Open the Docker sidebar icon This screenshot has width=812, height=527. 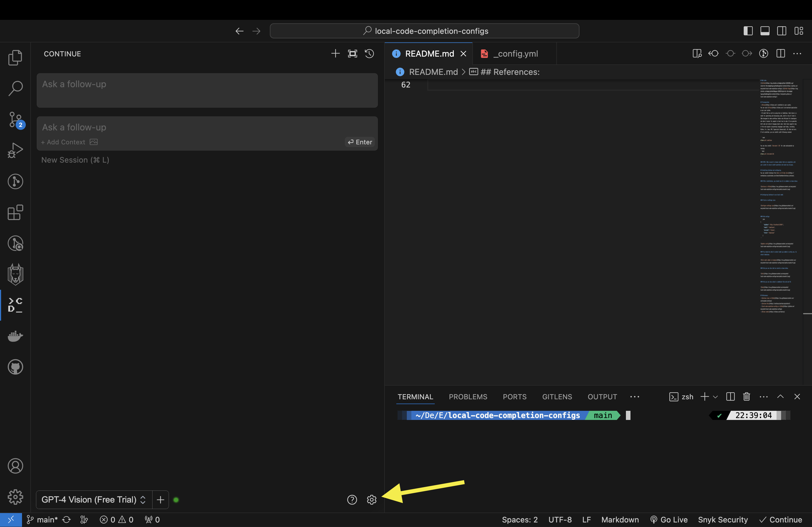15,336
